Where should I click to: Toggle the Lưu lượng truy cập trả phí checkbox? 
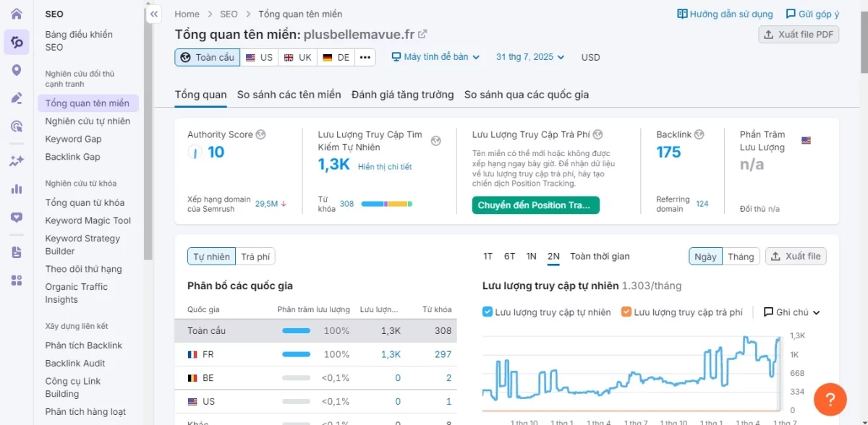coord(626,312)
